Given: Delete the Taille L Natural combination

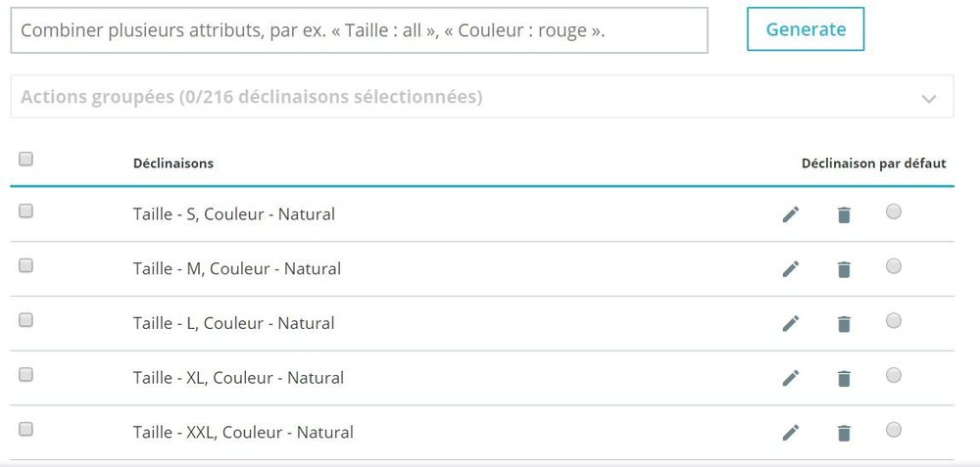Looking at the screenshot, I should (844, 323).
